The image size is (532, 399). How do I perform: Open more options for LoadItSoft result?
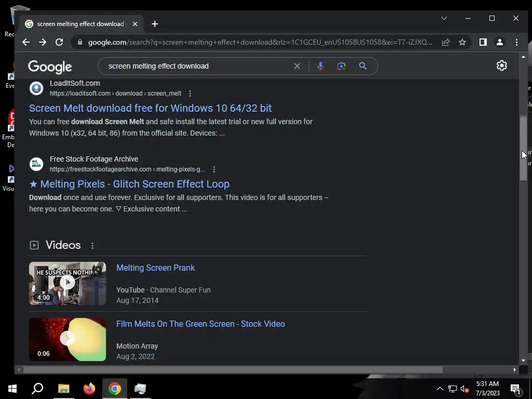tap(190, 94)
